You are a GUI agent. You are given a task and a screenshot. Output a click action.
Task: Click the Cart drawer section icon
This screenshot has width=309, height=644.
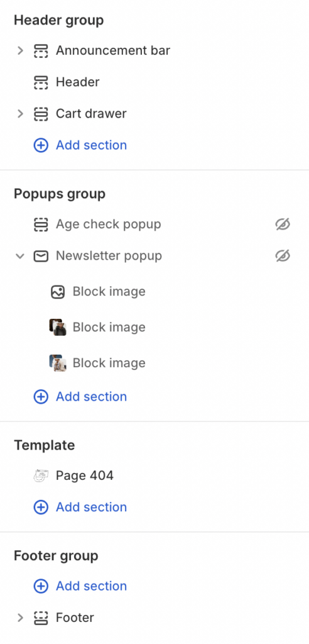[x=41, y=114]
